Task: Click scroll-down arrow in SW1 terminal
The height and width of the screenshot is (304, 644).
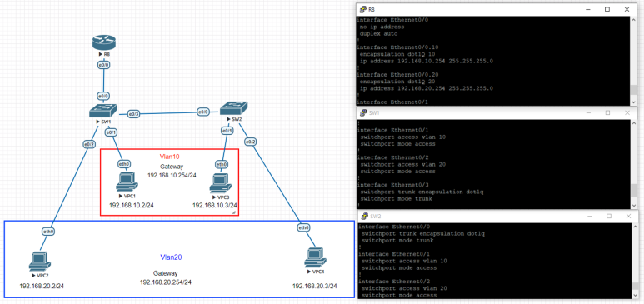Action: tap(634, 205)
